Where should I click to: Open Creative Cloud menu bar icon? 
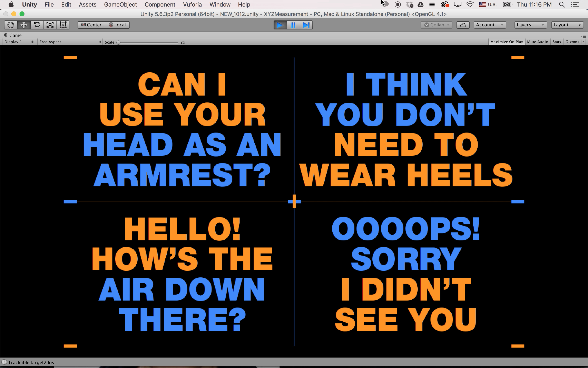pyautogui.click(x=445, y=4)
